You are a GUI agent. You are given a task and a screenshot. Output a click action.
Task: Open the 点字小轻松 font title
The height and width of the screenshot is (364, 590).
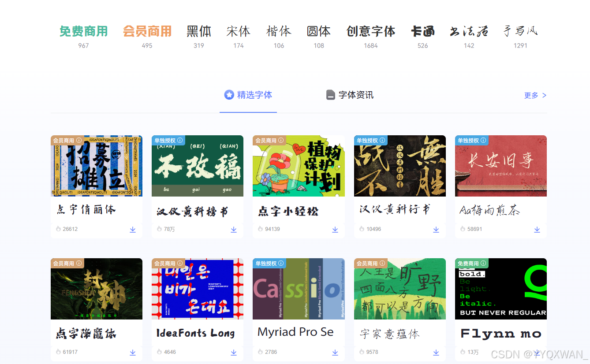pos(288,211)
